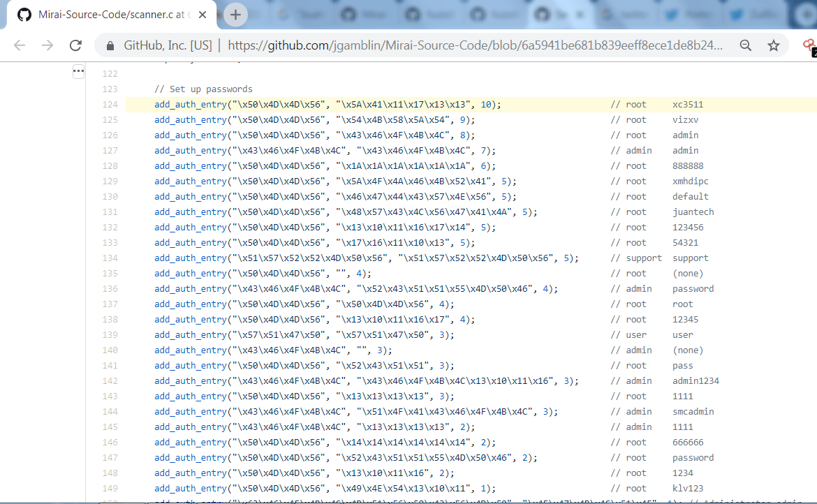Screen dimensions: 817x504
Task: Click add_auth_entry on line 134
Action: click(191, 258)
